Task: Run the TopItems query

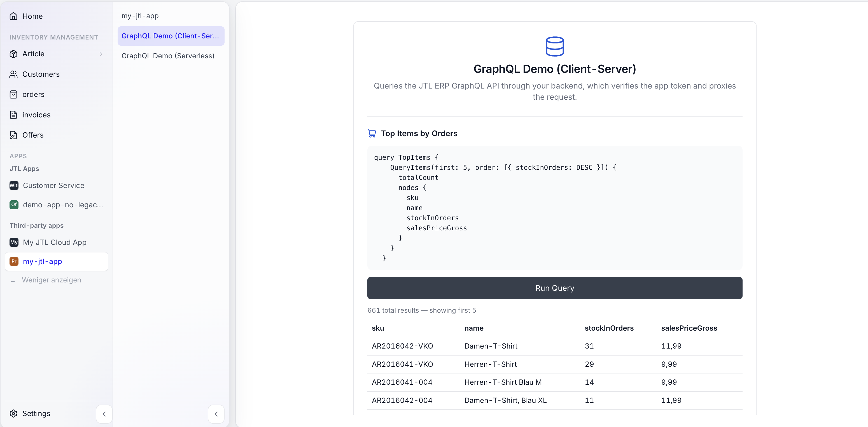Action: (555, 288)
